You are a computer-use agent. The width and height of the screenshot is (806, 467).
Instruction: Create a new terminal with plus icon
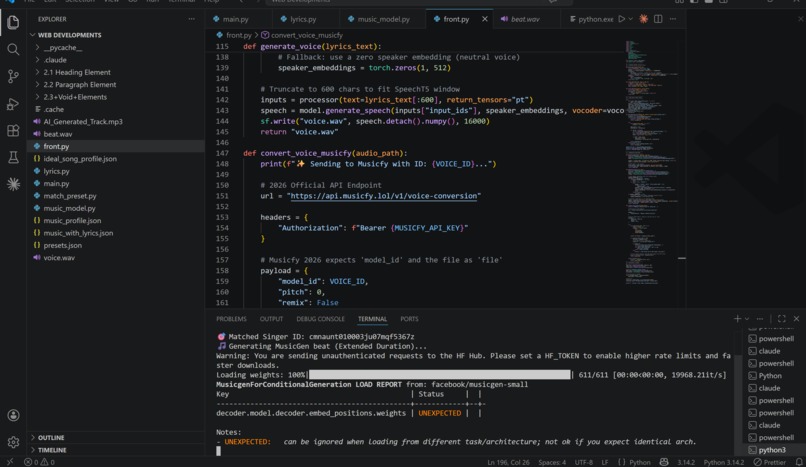[737, 319]
